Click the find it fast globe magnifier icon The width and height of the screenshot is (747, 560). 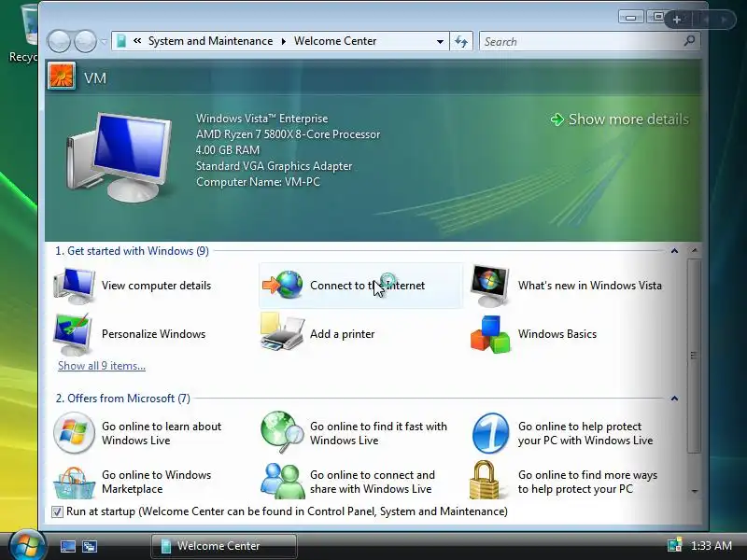tap(282, 432)
